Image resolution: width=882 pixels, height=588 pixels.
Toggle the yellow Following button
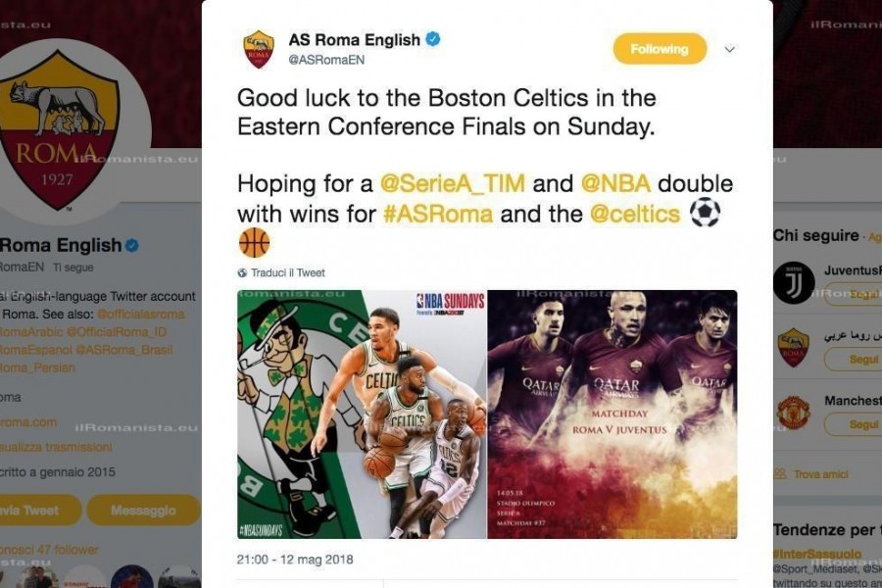pyautogui.click(x=660, y=49)
